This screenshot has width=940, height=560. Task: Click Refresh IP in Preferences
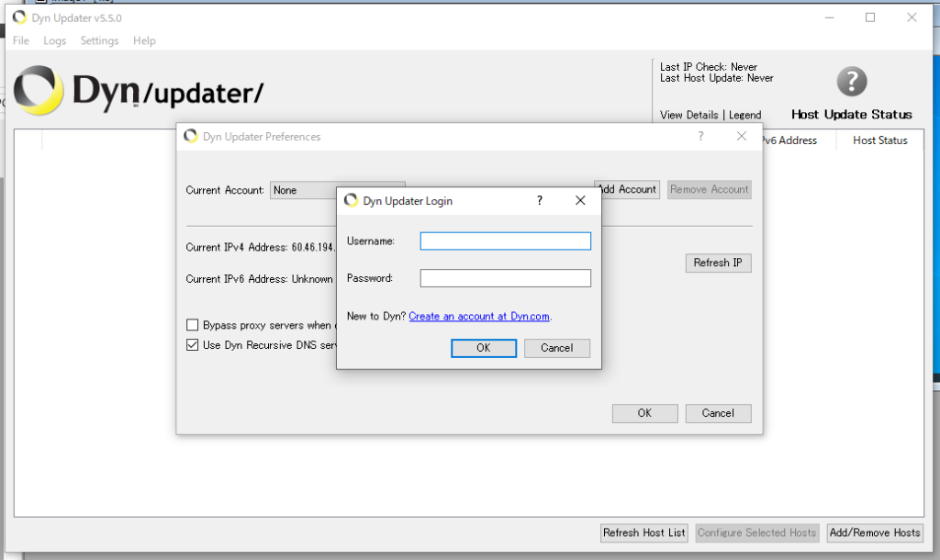[x=718, y=263]
